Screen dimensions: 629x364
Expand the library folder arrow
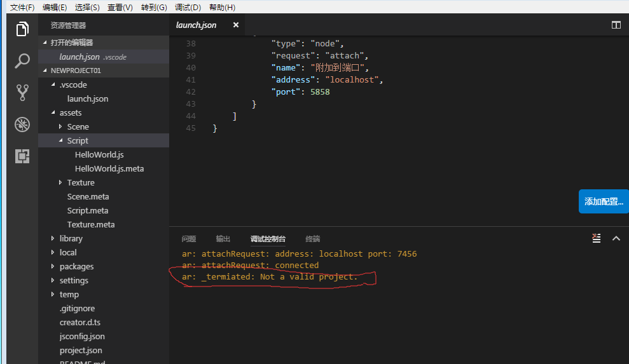point(53,238)
